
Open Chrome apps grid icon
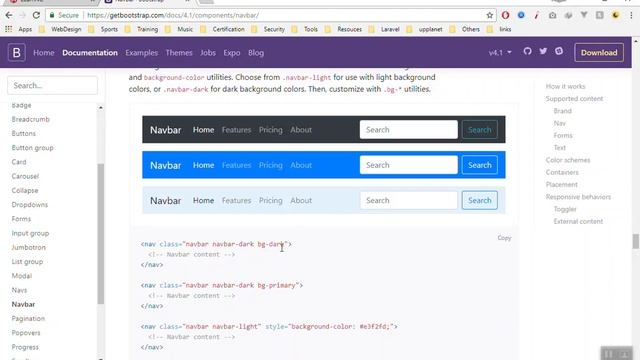pyautogui.click(x=9, y=29)
